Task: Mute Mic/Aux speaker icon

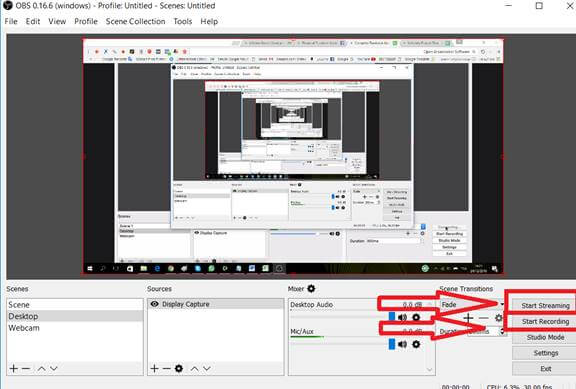Action: click(x=403, y=344)
